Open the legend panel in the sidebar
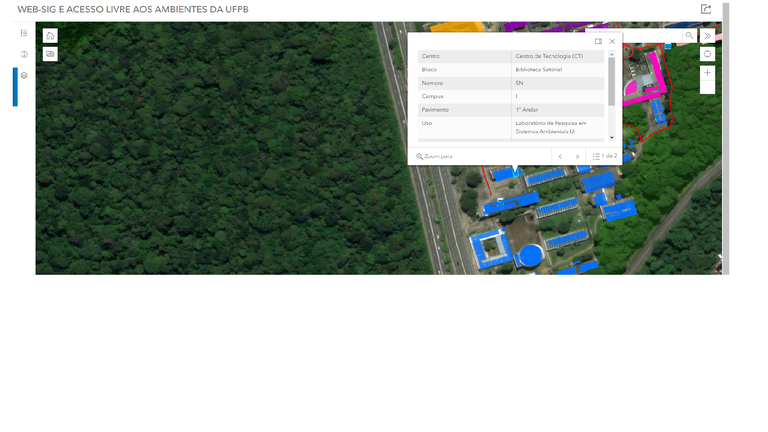This screenshot has width=768, height=432. coord(24,33)
